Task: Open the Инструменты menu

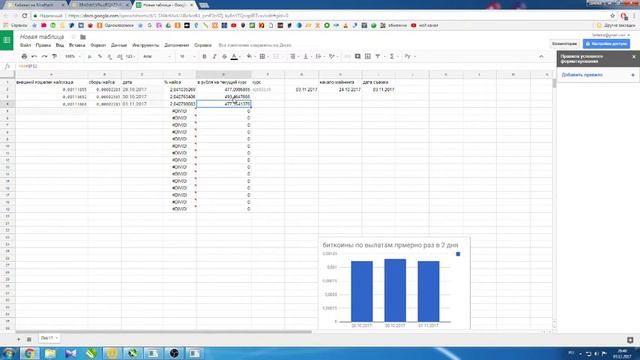Action: 146,45
